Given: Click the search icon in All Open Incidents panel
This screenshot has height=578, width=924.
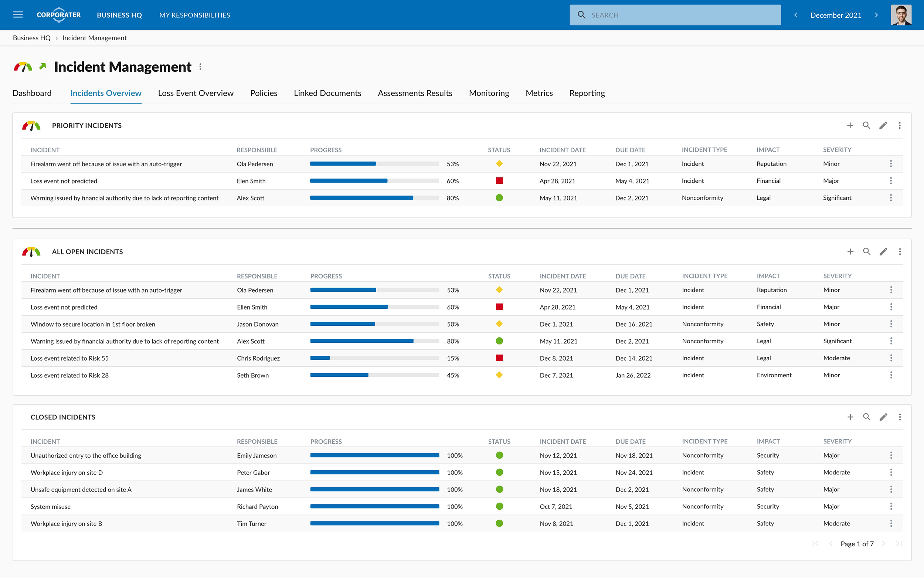Looking at the screenshot, I should (x=866, y=251).
